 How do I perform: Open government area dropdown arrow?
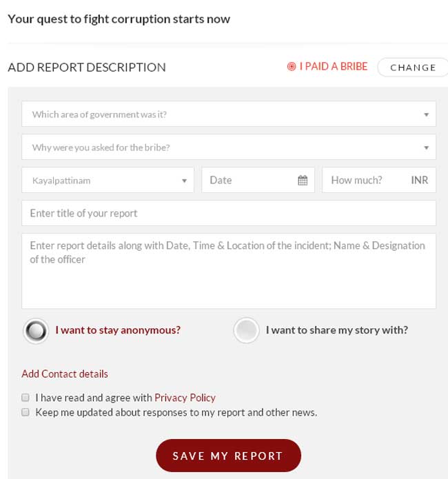tap(427, 114)
